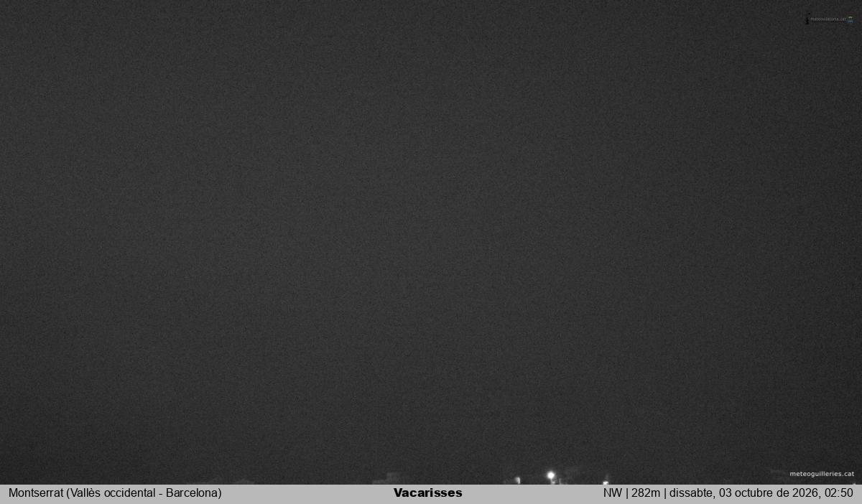Click the Vallès occidental - Barcelona text
Screen dimensions: 862x504
144,493
